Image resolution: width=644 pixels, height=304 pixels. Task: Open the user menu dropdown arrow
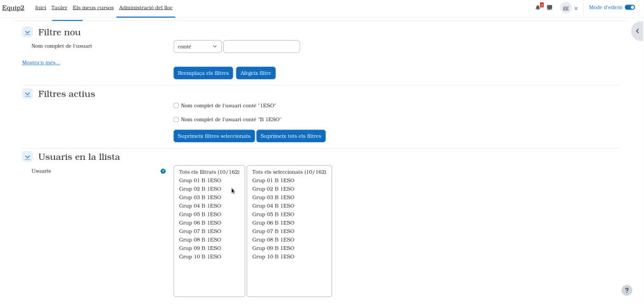click(x=576, y=8)
